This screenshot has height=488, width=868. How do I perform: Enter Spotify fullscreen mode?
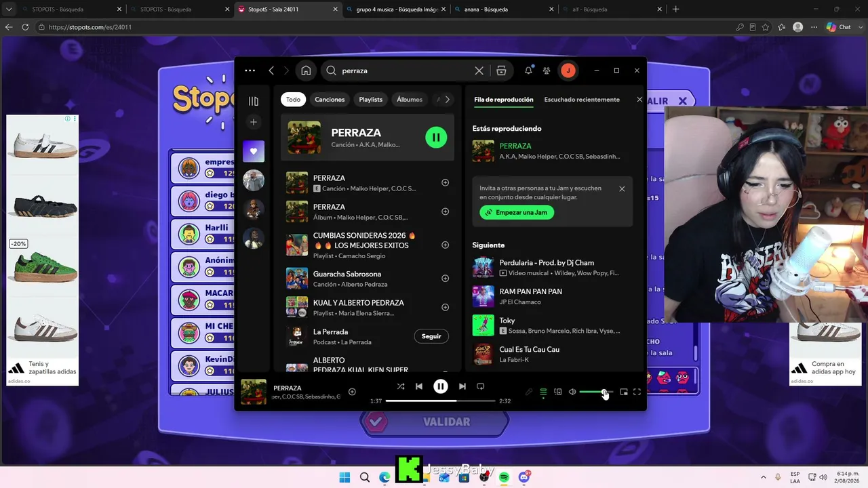637,392
